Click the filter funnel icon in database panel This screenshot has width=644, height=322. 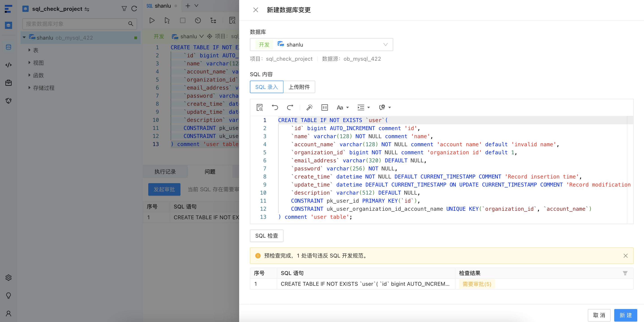coord(124,9)
